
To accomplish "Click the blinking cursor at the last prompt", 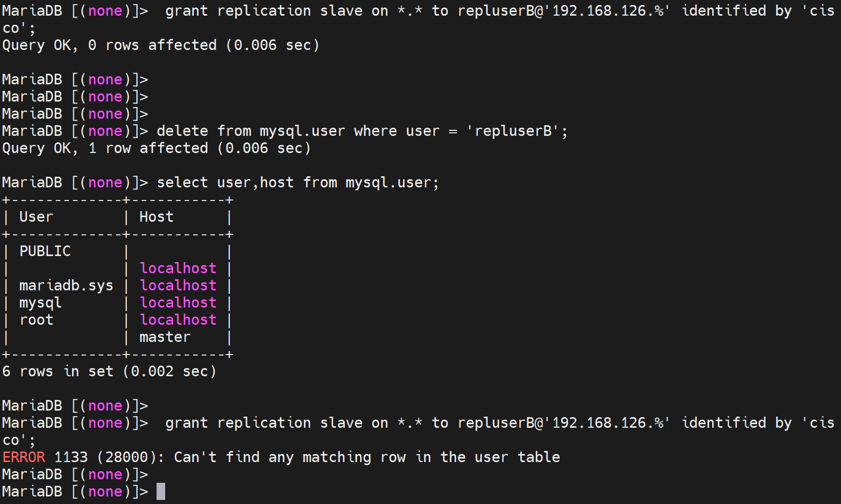I will [x=161, y=491].
